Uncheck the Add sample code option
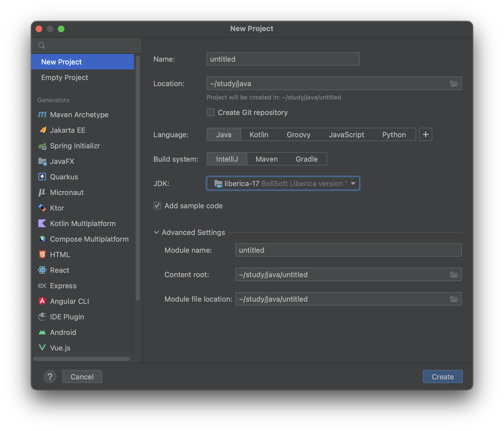 pyautogui.click(x=157, y=206)
